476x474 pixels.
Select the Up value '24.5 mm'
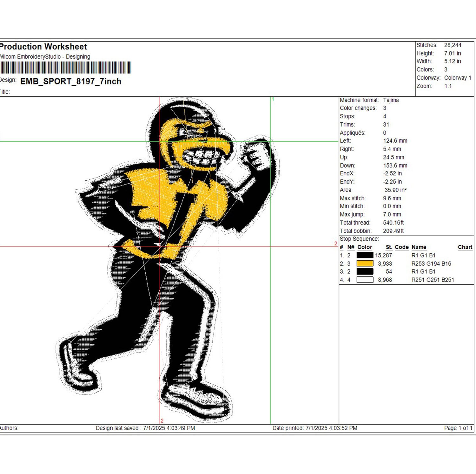point(393,157)
